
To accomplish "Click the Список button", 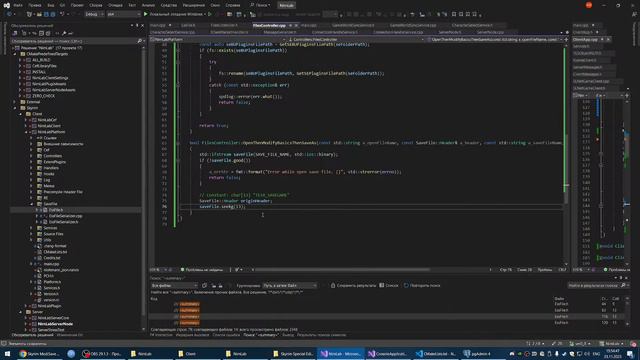I will click(x=389, y=286).
